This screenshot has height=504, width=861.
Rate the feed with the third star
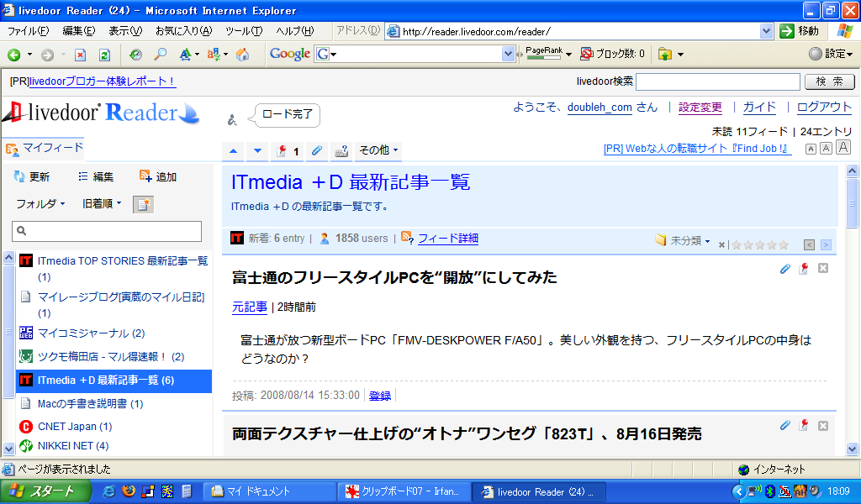click(x=760, y=244)
